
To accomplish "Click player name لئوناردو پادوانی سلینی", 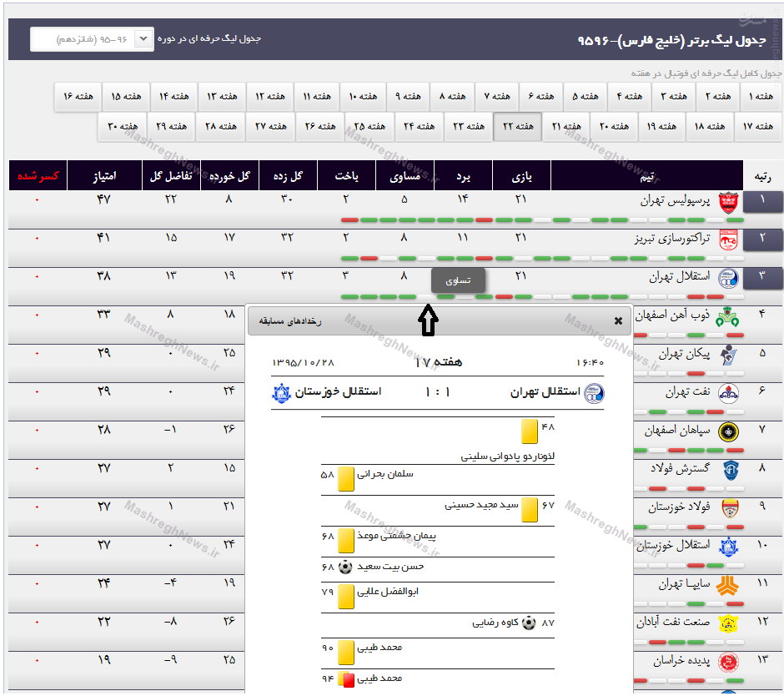I will 507,456.
